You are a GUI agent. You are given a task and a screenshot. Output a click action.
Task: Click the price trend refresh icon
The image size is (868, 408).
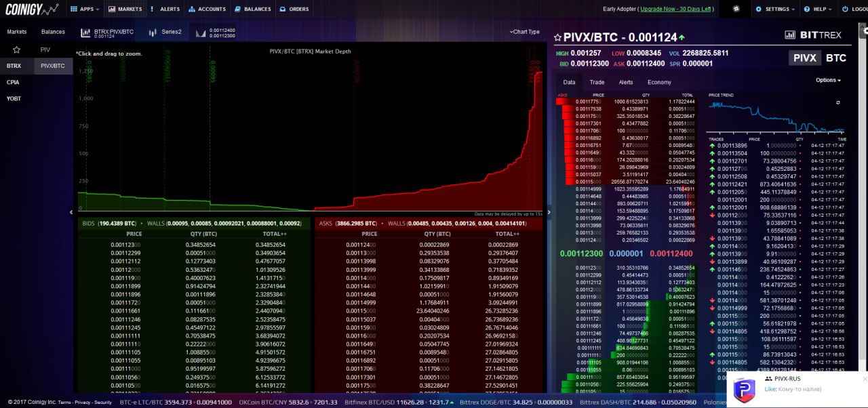coord(838,102)
